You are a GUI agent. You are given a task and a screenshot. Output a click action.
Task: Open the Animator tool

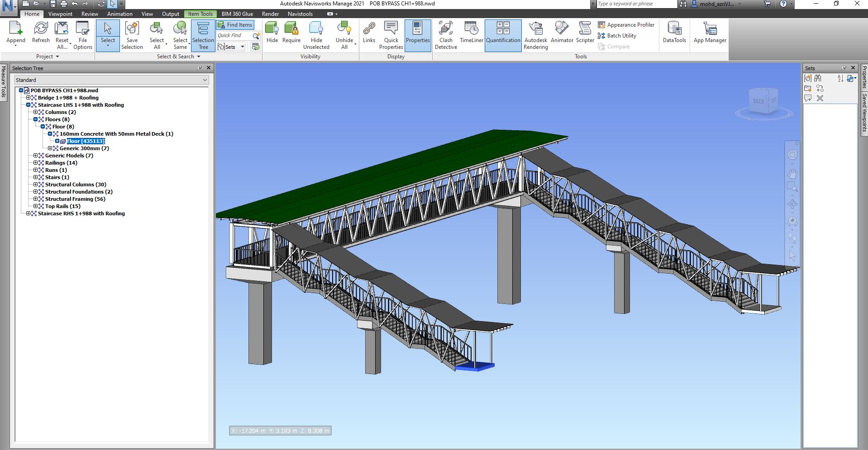click(562, 35)
